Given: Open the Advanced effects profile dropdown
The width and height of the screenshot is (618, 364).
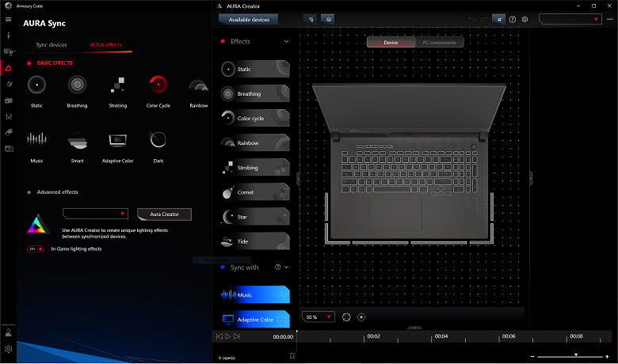Looking at the screenshot, I should coord(95,214).
